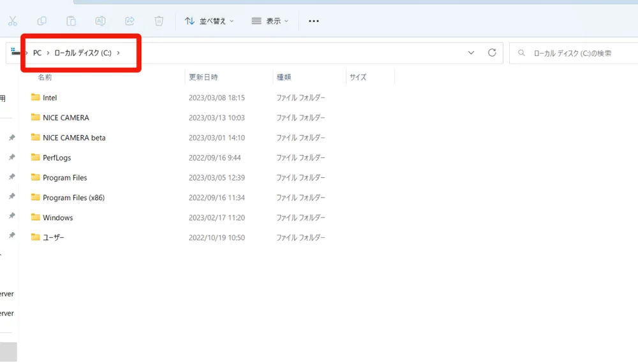638x364 pixels.
Task: Select the Windows folder name
Action: [58, 217]
